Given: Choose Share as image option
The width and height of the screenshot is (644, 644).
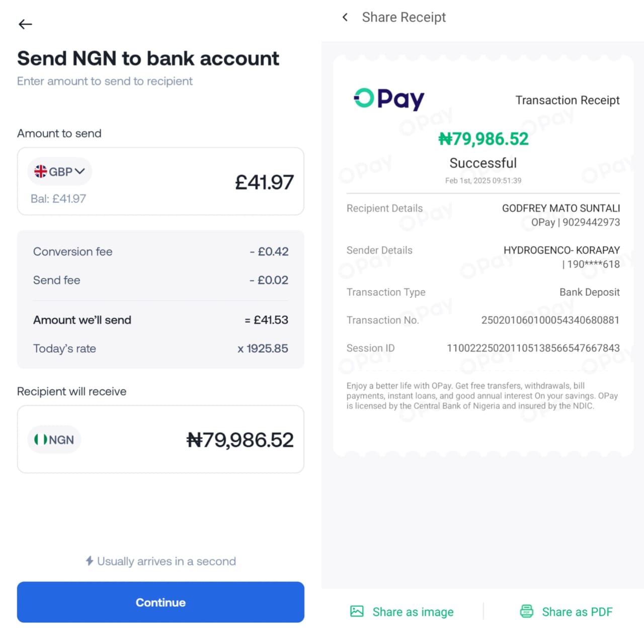Looking at the screenshot, I should pos(413,612).
